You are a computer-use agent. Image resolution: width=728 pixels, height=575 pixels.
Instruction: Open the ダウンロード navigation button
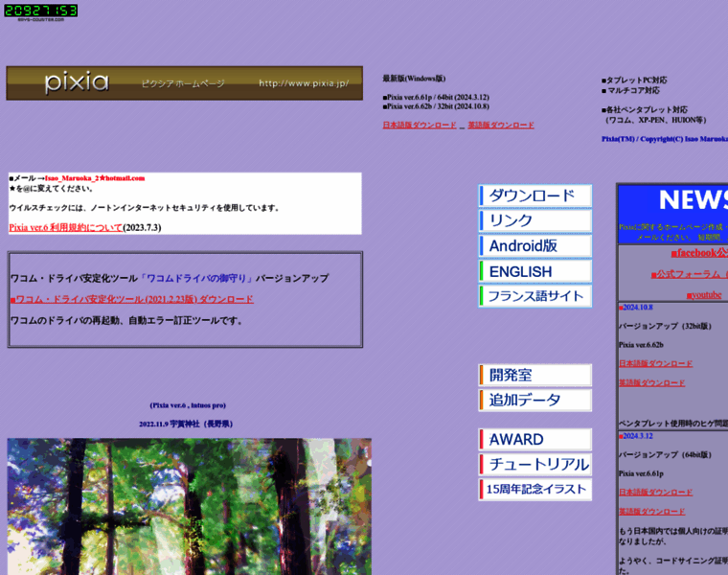click(535, 195)
